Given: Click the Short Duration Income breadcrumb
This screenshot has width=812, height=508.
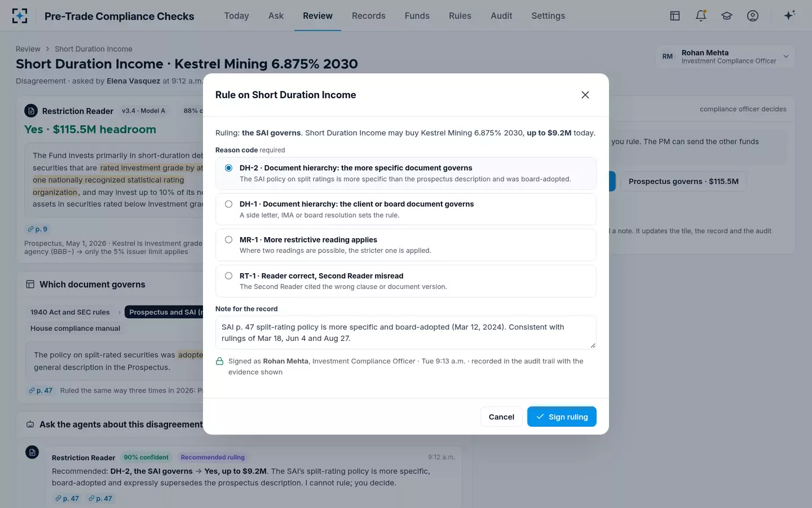Looking at the screenshot, I should 94,49.
